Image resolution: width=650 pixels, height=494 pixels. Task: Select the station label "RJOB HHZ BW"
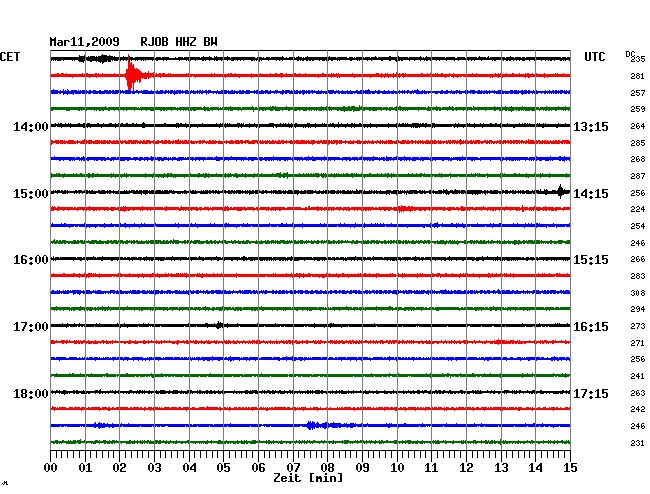[179, 42]
